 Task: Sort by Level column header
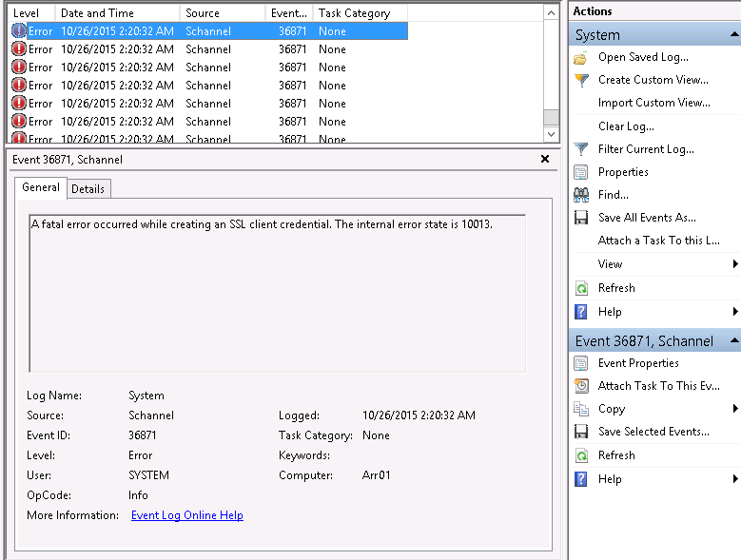31,13
